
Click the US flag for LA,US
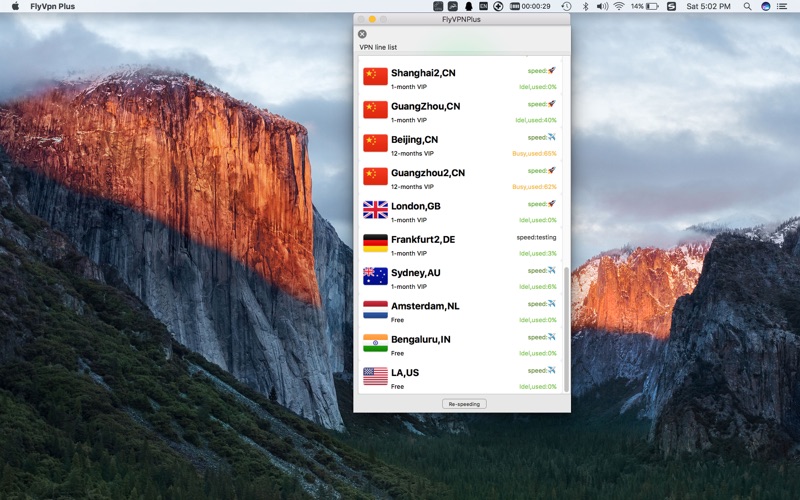click(375, 376)
